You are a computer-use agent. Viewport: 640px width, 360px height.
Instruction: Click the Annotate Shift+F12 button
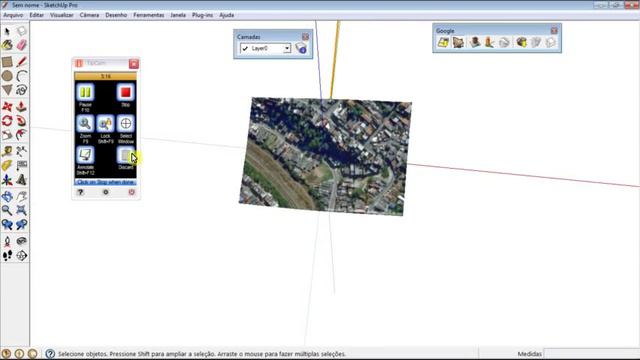pyautogui.click(x=85, y=155)
